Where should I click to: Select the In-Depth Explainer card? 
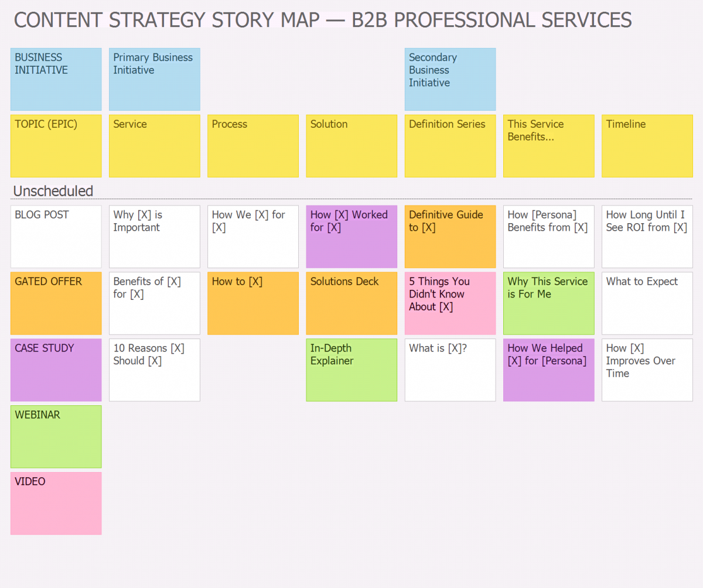351,370
